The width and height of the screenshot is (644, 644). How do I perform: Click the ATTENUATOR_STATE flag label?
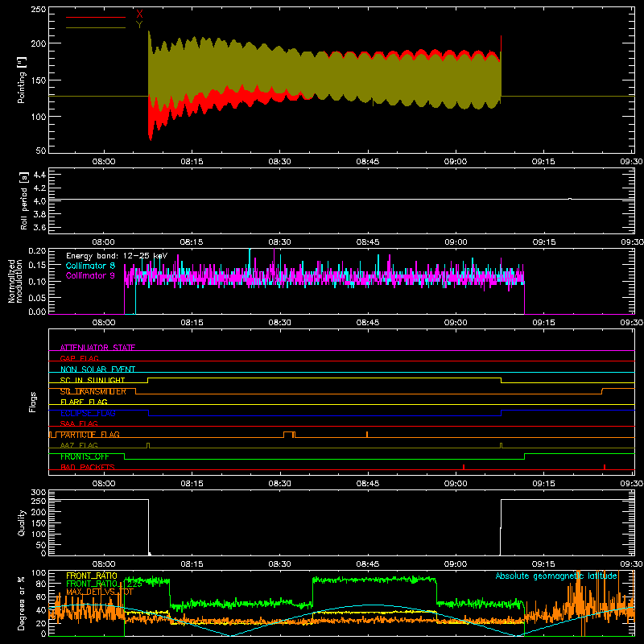coord(97,348)
